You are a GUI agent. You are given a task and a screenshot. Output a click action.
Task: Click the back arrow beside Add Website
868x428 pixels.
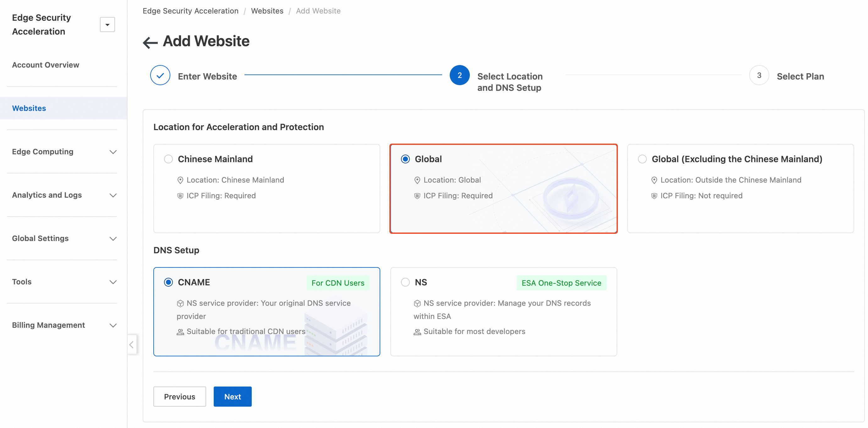click(150, 42)
